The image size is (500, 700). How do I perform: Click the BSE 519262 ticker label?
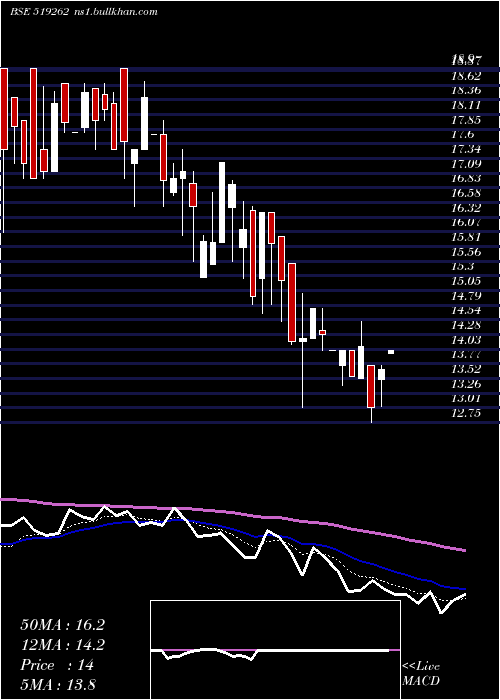[x=39, y=12]
